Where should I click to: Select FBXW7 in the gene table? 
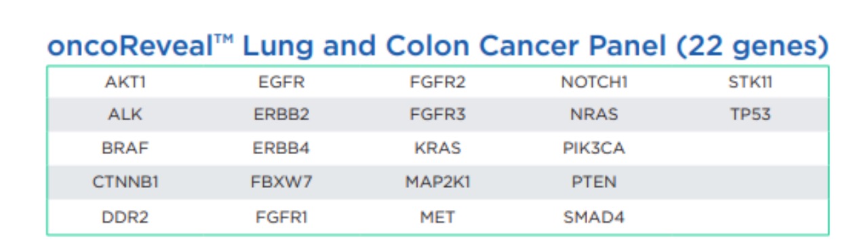click(281, 182)
